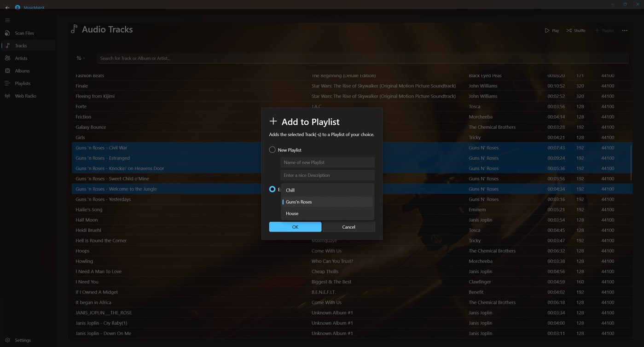Cancel the Add to Playlist dialog
Viewport: 644px width, 347px height.
coord(348,227)
